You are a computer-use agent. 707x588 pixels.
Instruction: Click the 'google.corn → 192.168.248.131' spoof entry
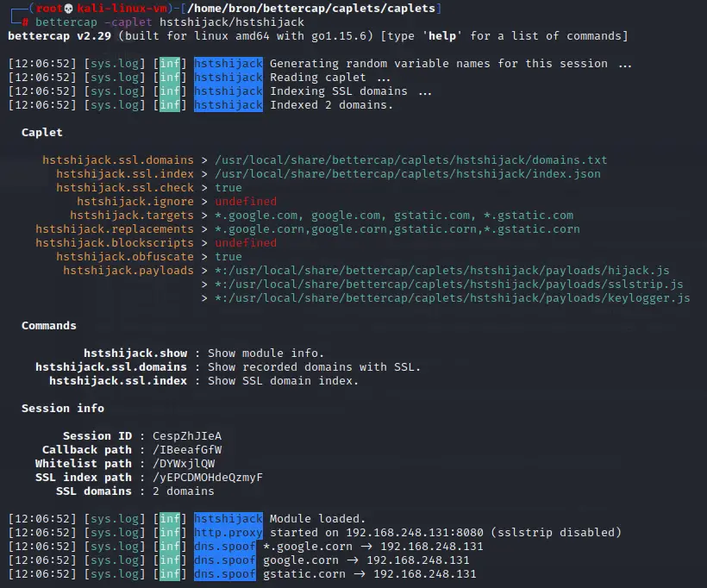pos(366,560)
